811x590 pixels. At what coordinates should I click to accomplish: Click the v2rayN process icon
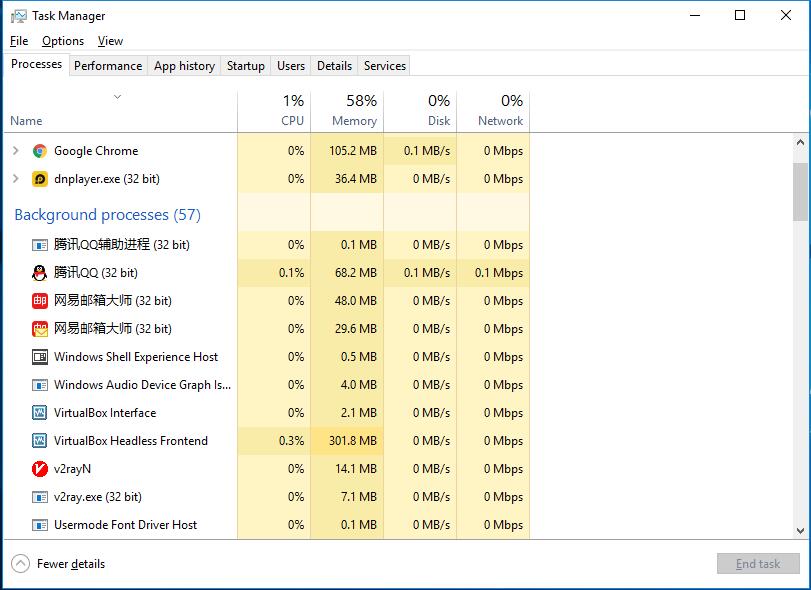coord(40,469)
